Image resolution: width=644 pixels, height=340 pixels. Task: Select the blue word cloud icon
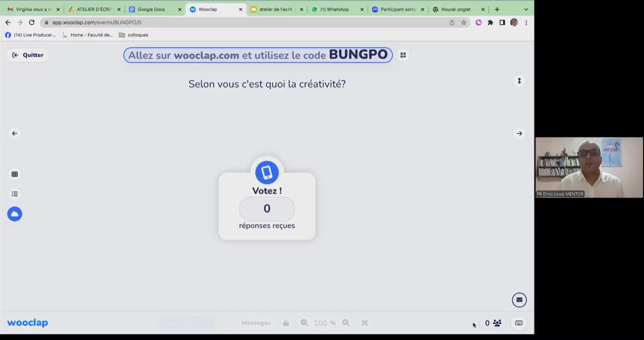tap(14, 214)
